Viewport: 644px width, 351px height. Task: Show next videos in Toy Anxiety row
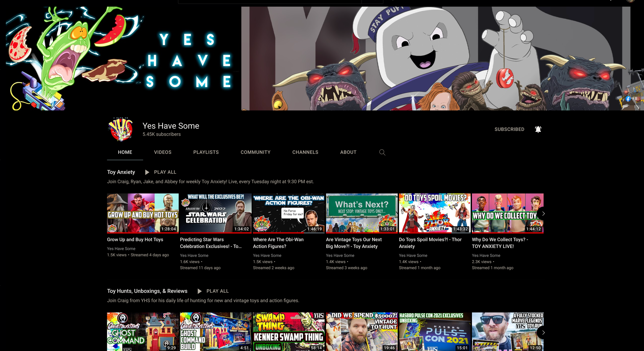pyautogui.click(x=543, y=213)
